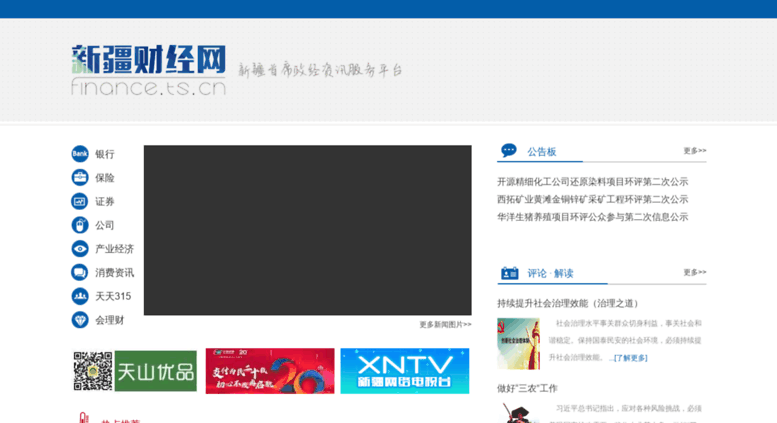Click the chart icon beside 证券
This screenshot has width=777, height=423.
(x=80, y=201)
